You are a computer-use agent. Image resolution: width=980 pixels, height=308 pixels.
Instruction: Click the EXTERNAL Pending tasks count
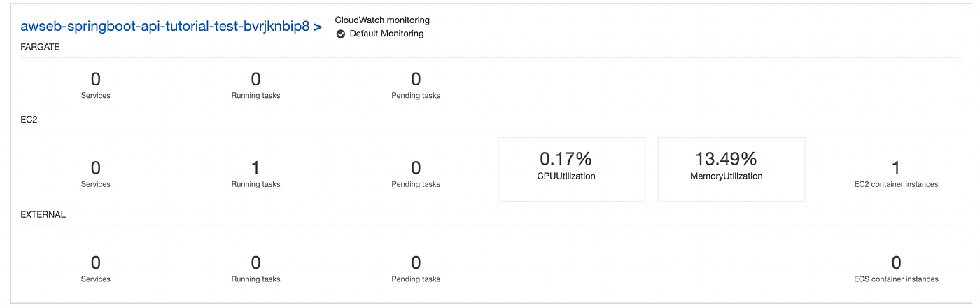[x=416, y=263]
